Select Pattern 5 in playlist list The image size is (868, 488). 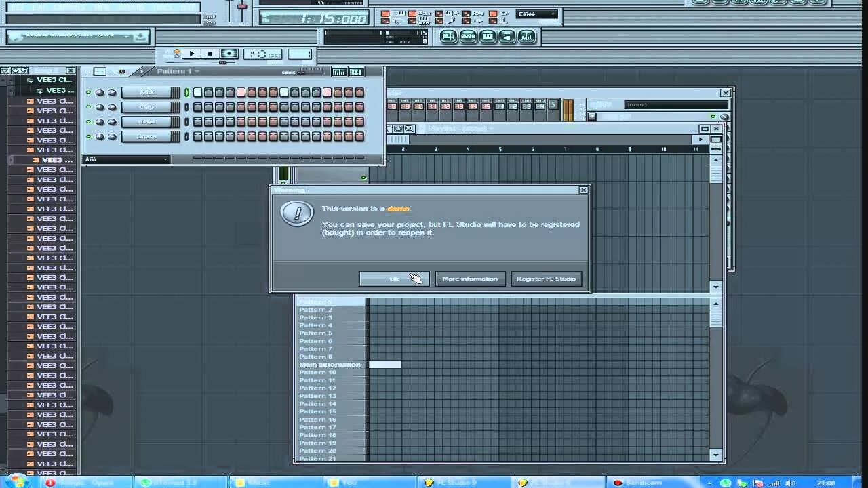tap(331, 333)
